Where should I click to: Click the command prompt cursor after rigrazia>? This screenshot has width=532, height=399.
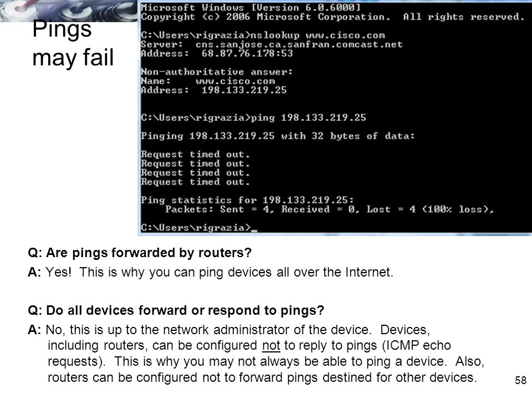coord(254,230)
